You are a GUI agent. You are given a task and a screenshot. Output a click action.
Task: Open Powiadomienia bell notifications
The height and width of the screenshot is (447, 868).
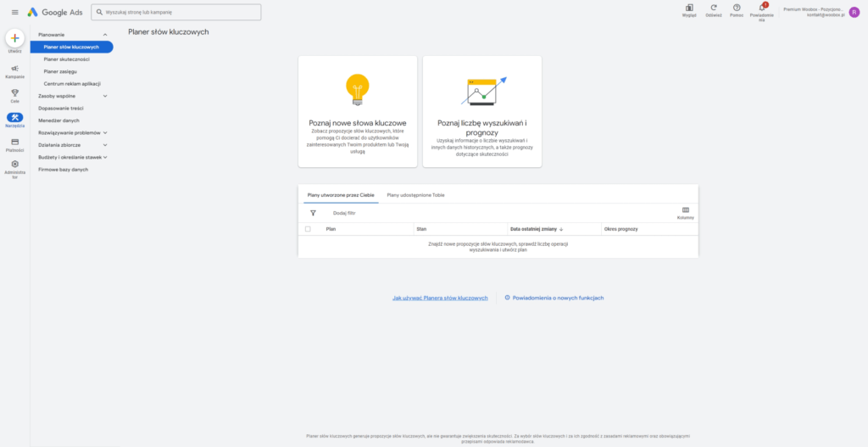coord(761,8)
